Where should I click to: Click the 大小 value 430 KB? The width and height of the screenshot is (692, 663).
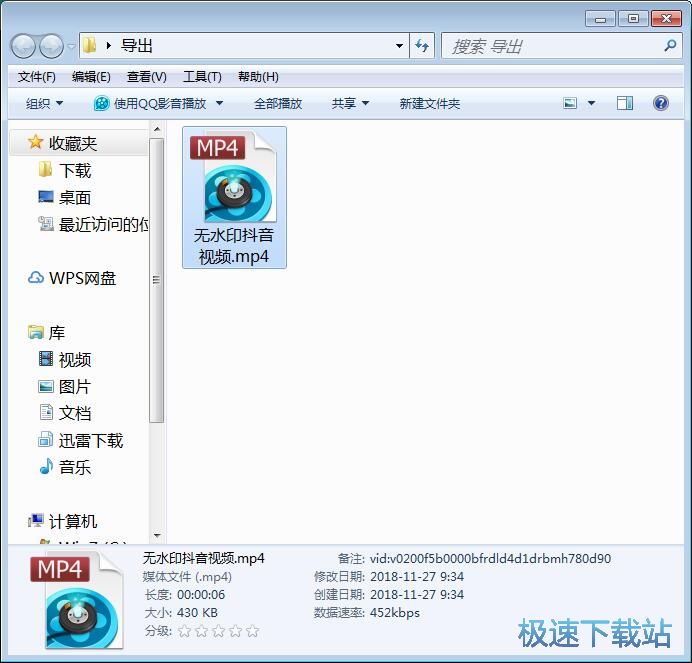tap(197, 613)
